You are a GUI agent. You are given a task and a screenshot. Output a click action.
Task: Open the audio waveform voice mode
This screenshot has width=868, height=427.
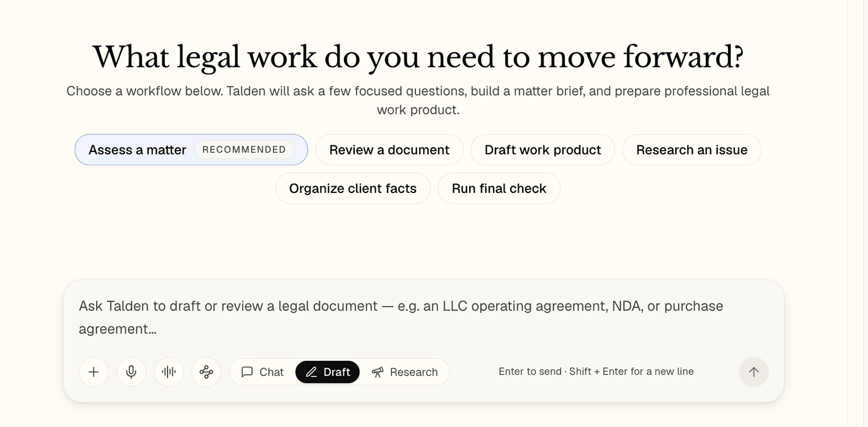point(169,372)
